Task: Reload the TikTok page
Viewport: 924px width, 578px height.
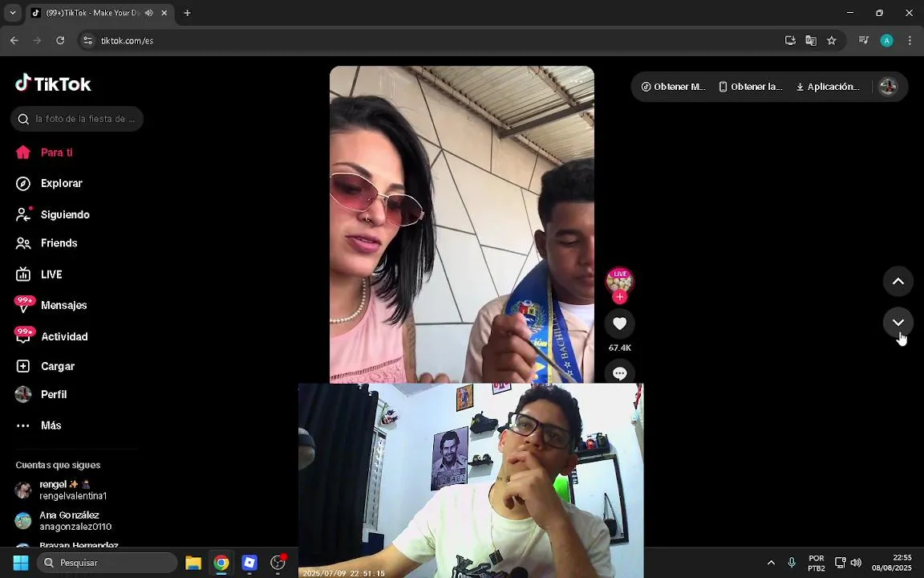Action: click(60, 41)
